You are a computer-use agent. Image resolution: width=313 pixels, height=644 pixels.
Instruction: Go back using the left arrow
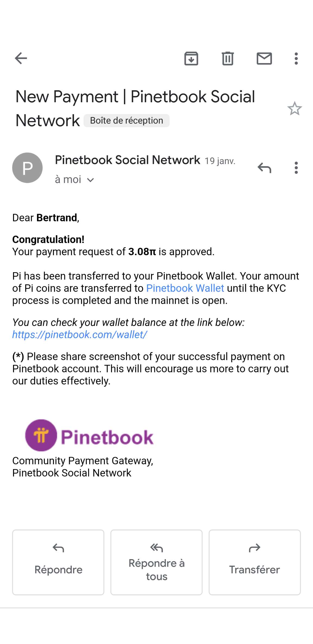coord(21,58)
